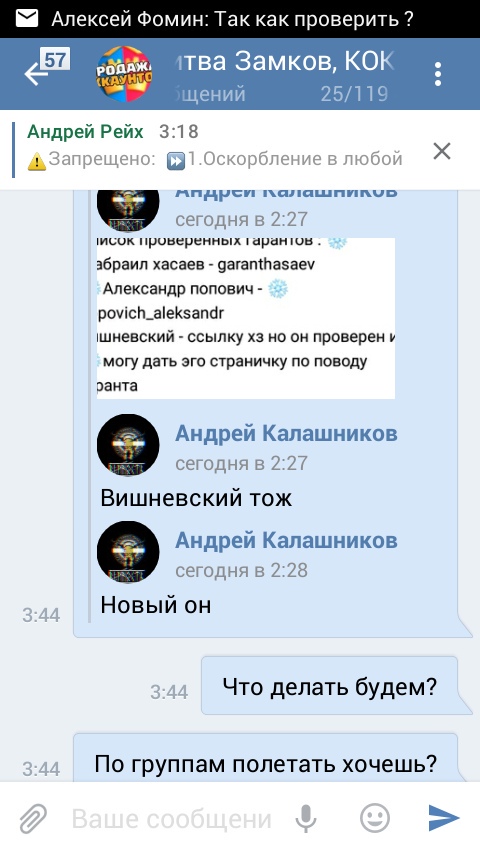Tap Андрей Калашников avatar next to 2:28 message
Image resolution: width=480 pixels, height=854 pixels.
pyautogui.click(x=128, y=552)
